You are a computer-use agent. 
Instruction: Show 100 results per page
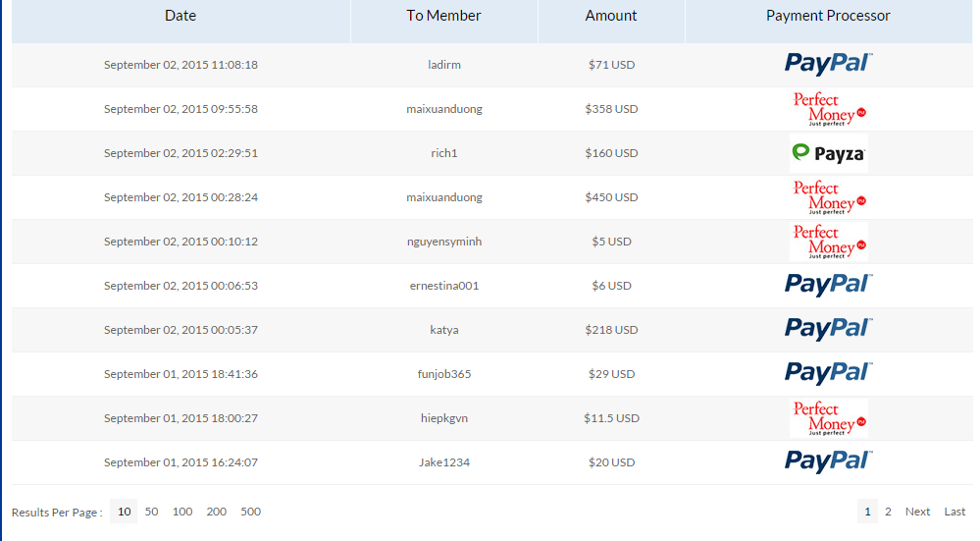[182, 512]
